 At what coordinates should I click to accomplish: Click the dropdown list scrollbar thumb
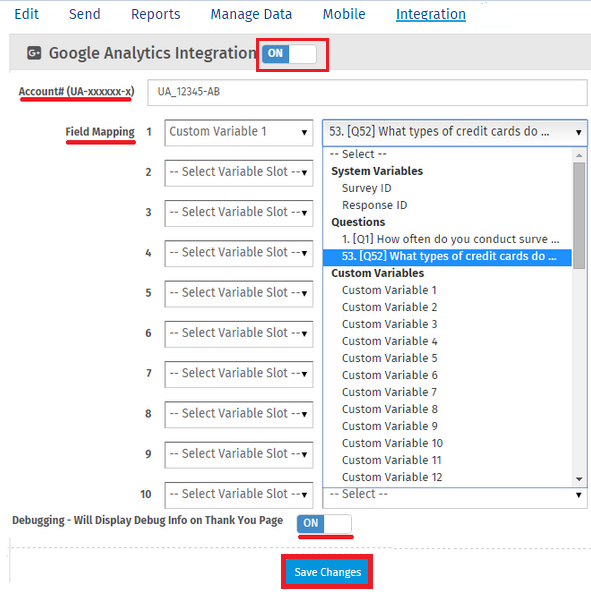pyautogui.click(x=579, y=215)
